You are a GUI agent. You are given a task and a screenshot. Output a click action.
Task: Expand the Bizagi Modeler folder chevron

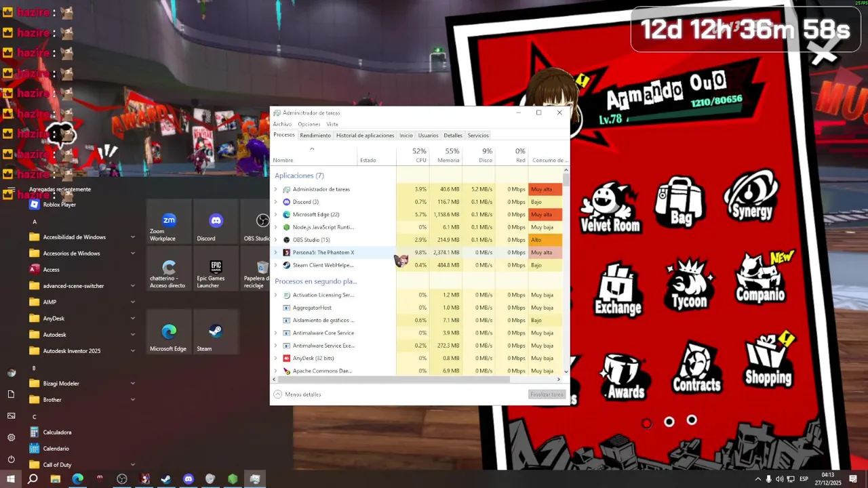click(x=132, y=384)
